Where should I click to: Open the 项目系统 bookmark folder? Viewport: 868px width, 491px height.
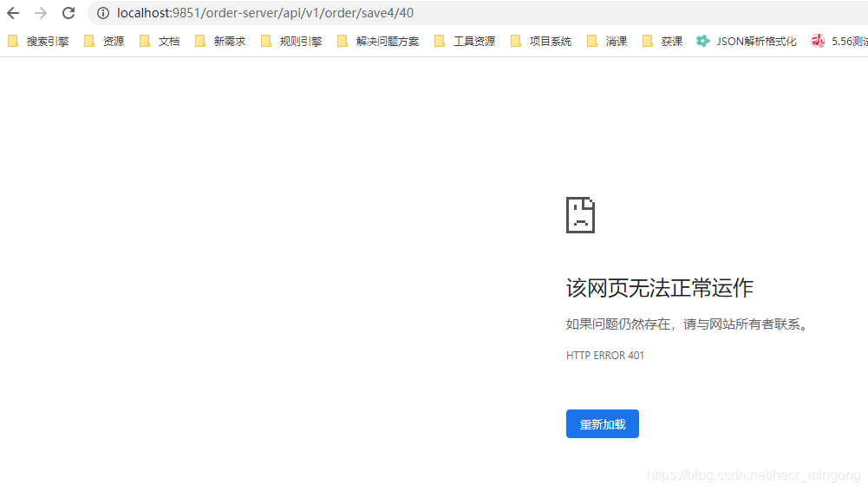(x=541, y=41)
